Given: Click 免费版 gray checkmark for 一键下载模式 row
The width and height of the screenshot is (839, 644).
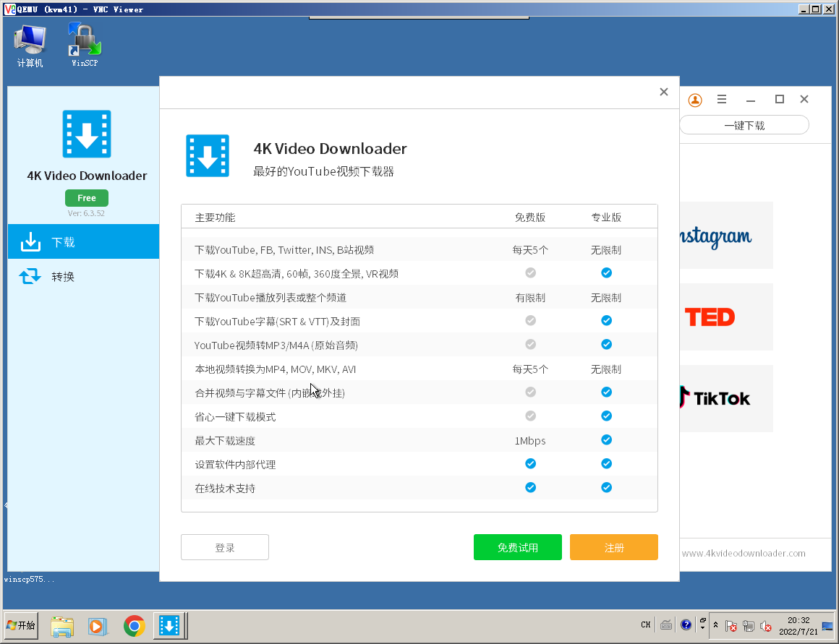Looking at the screenshot, I should [x=530, y=416].
